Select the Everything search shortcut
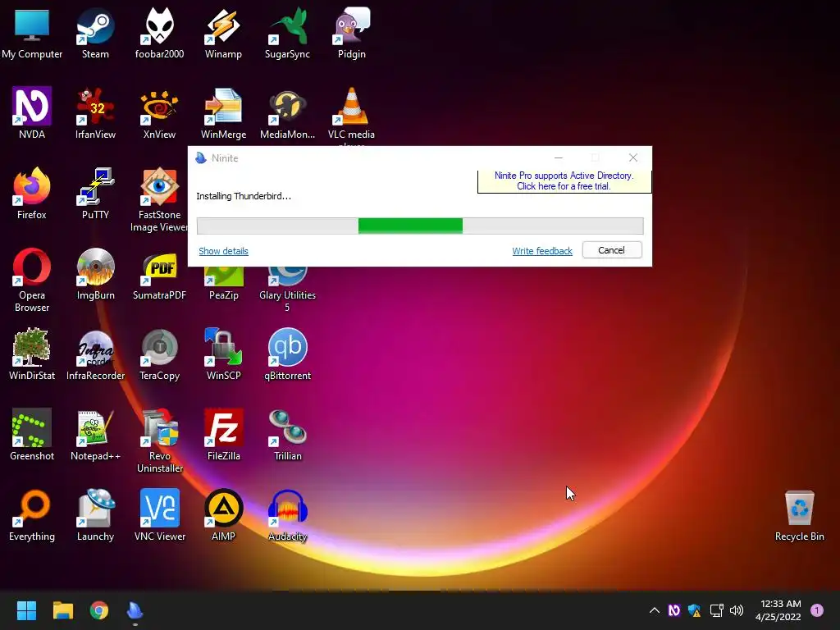Image resolution: width=840 pixels, height=630 pixels. (x=32, y=515)
